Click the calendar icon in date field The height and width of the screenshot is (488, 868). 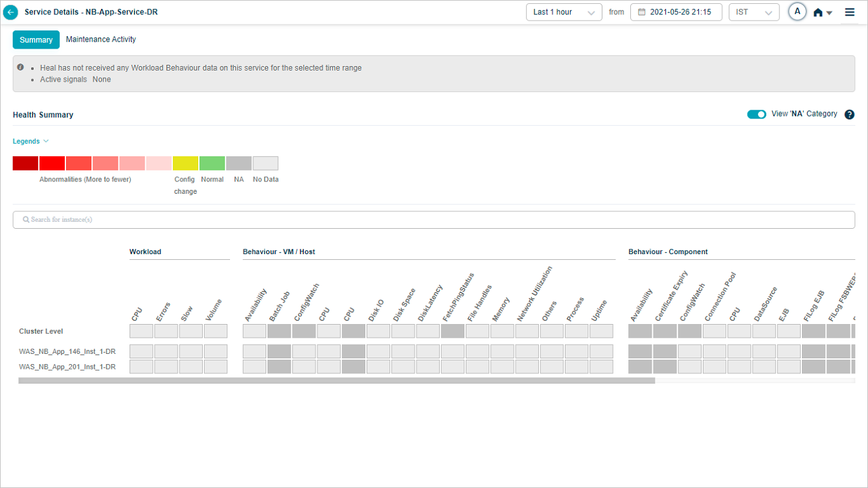642,12
